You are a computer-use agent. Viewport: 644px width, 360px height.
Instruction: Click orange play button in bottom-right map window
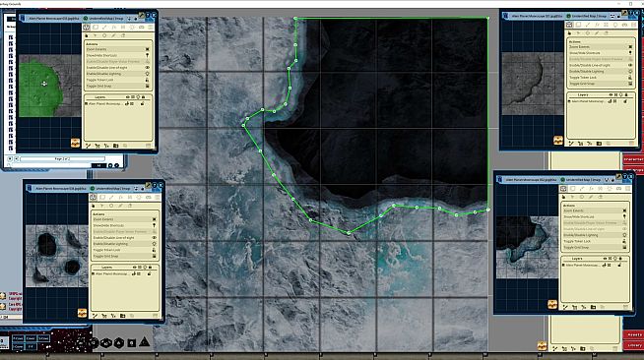pyautogui.click(x=552, y=304)
